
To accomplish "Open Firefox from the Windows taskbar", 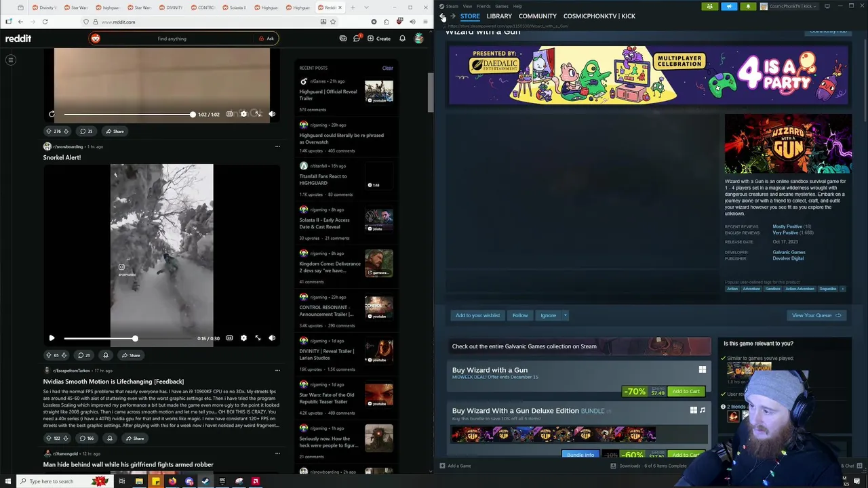I will [172, 481].
